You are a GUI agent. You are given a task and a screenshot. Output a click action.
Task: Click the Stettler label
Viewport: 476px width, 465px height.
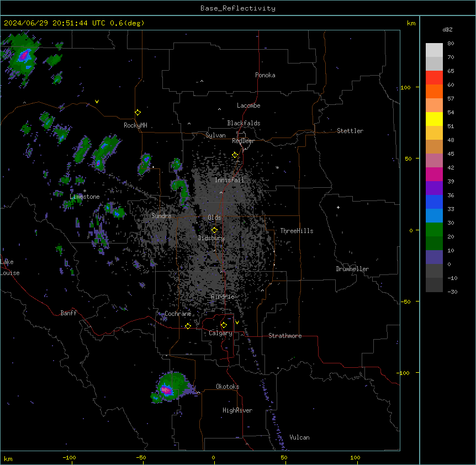(x=350, y=131)
